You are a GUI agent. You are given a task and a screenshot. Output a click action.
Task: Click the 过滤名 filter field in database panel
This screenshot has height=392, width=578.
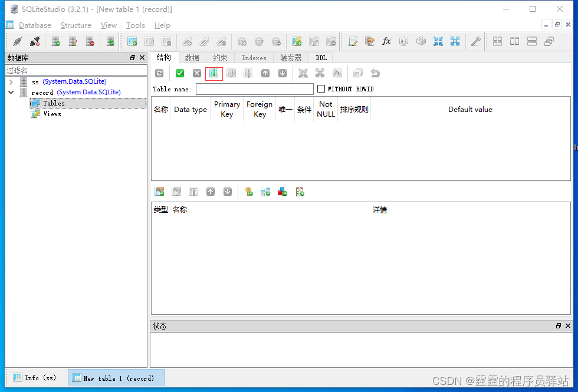[x=76, y=70]
